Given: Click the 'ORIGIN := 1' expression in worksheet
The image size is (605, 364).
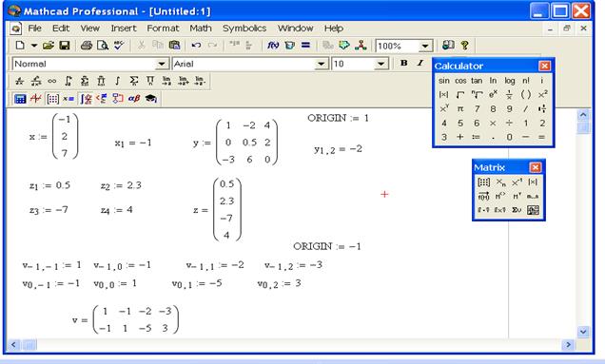Looking at the screenshot, I should pyautogui.click(x=338, y=118).
